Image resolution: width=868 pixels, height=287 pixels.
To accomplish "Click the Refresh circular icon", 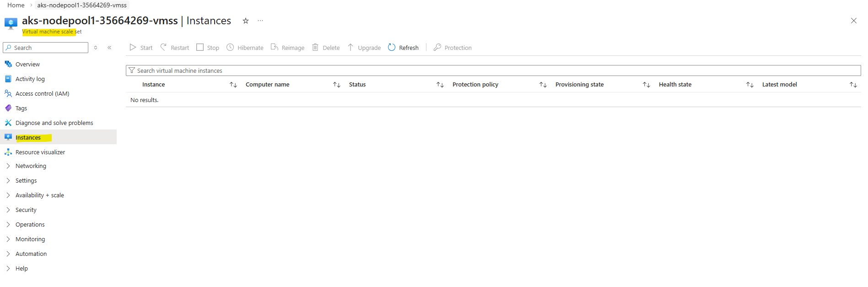I will 392,47.
